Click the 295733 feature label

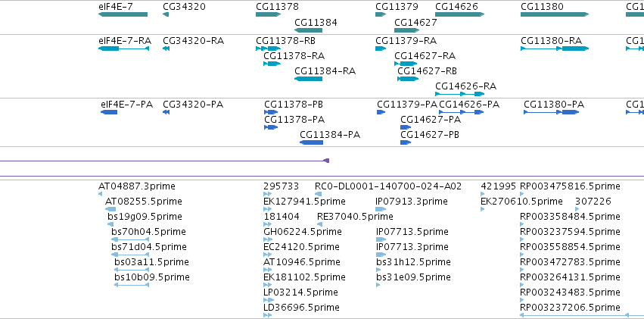coord(282,186)
